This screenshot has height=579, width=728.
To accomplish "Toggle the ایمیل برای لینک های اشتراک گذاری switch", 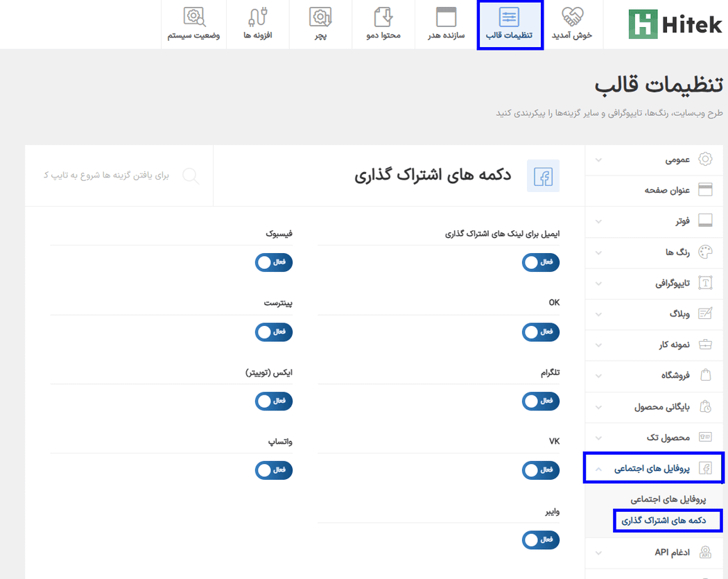I will (x=540, y=262).
